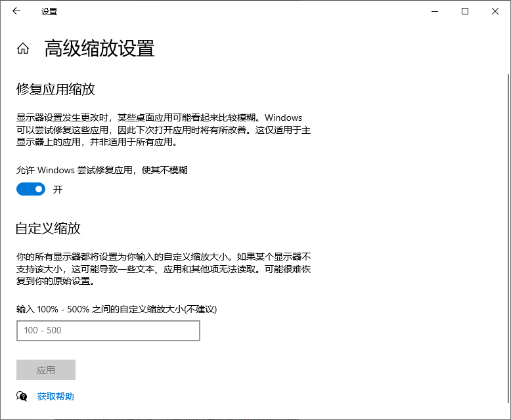
Task: Click the 开 toggle state label
Action: [58, 190]
